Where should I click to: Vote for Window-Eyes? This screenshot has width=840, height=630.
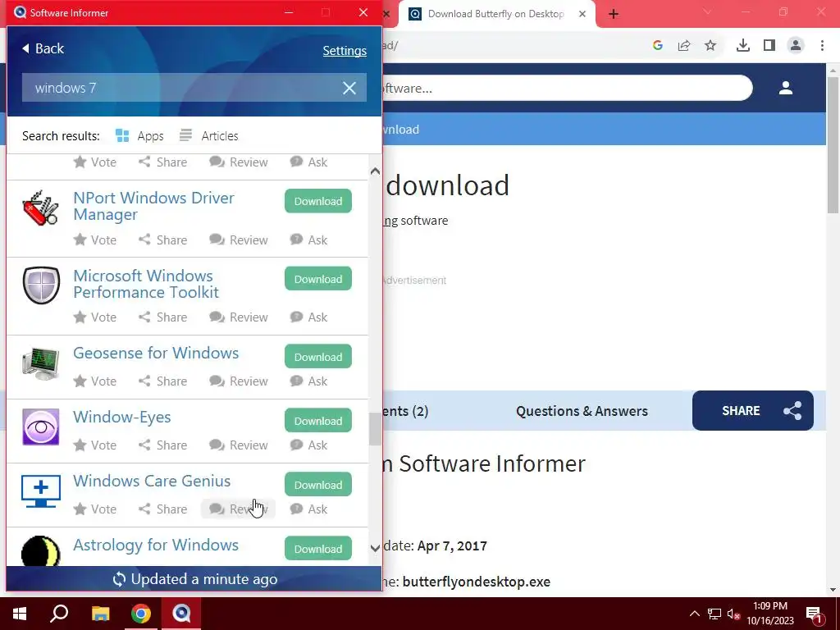click(x=95, y=445)
